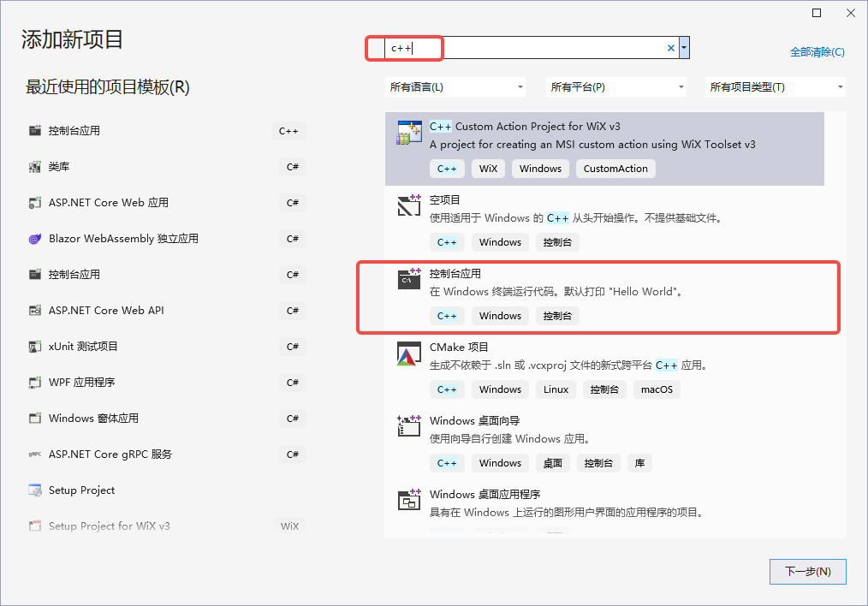Click the 控制台 tag under 空项目
The image size is (868, 606).
point(557,242)
